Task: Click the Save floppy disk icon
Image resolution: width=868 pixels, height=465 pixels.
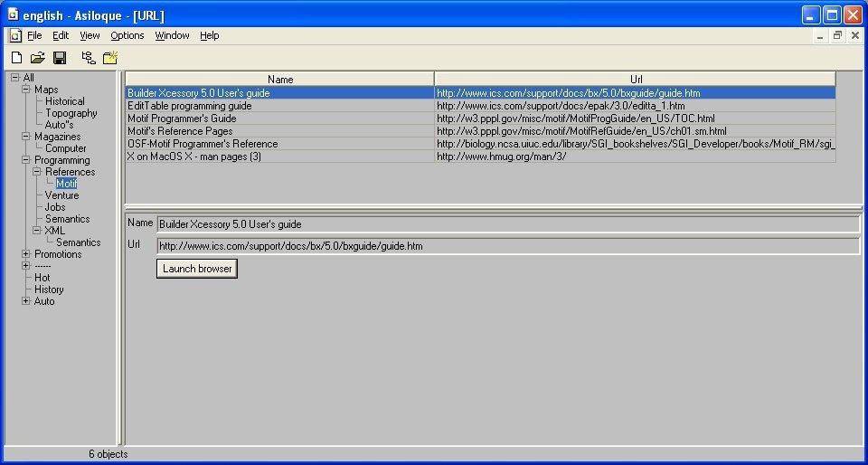Action: click(60, 58)
